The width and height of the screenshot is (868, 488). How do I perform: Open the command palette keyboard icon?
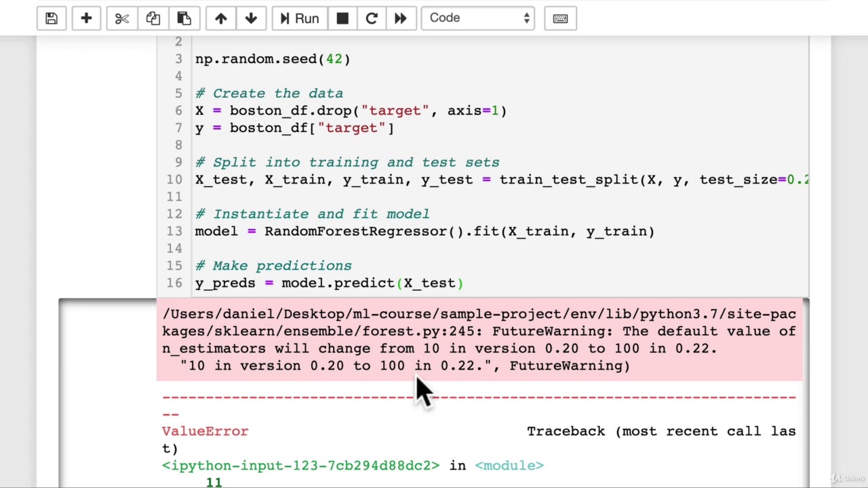click(x=560, y=18)
